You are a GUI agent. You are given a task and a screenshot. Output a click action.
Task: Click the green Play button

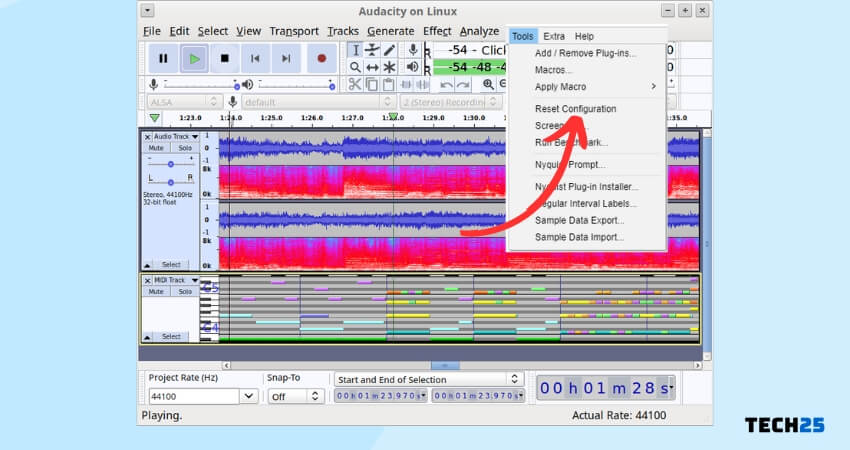coord(194,59)
